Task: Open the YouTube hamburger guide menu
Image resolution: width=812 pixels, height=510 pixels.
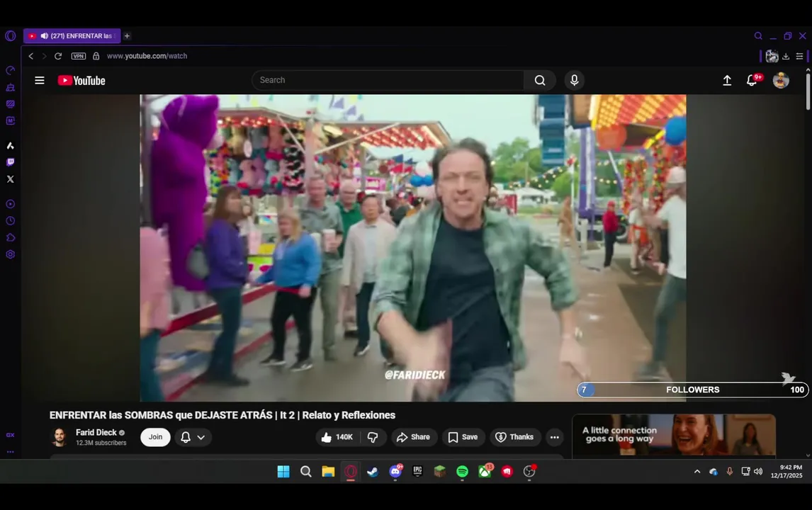Action: 40,80
